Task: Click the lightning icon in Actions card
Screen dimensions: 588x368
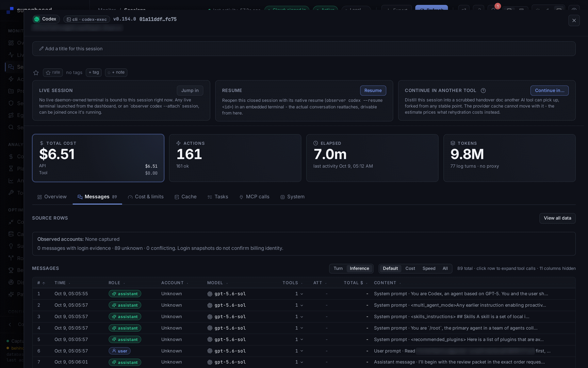Action: (178, 143)
